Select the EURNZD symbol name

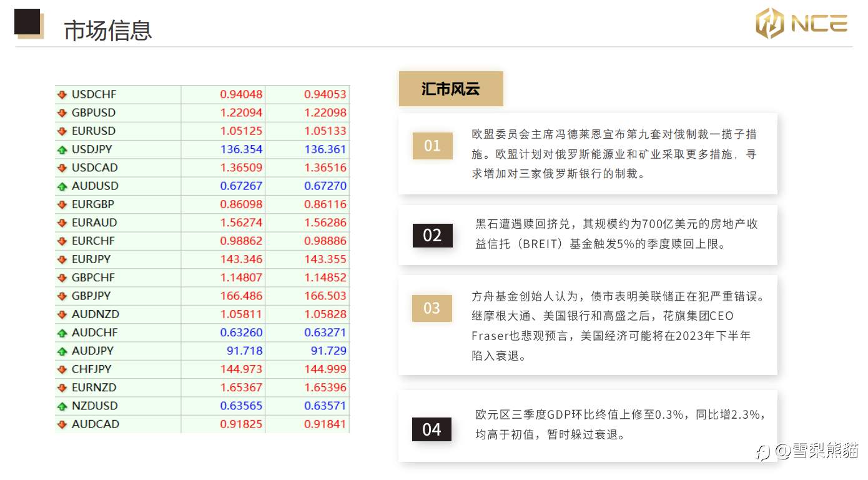[x=94, y=387]
